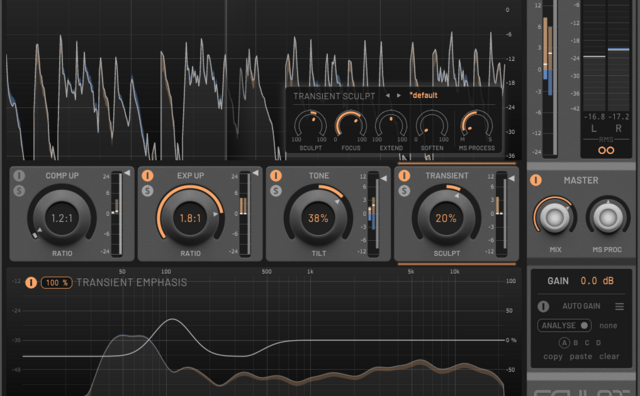Screen dimensions: 640x396
Task: Toggle the MASTER section power button
Action: click(536, 180)
